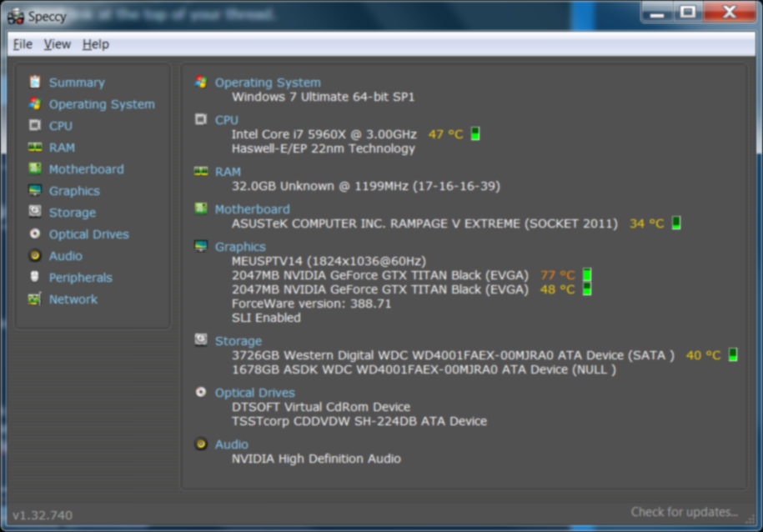
Task: Click the Speccy application icon in title bar
Action: (16, 16)
